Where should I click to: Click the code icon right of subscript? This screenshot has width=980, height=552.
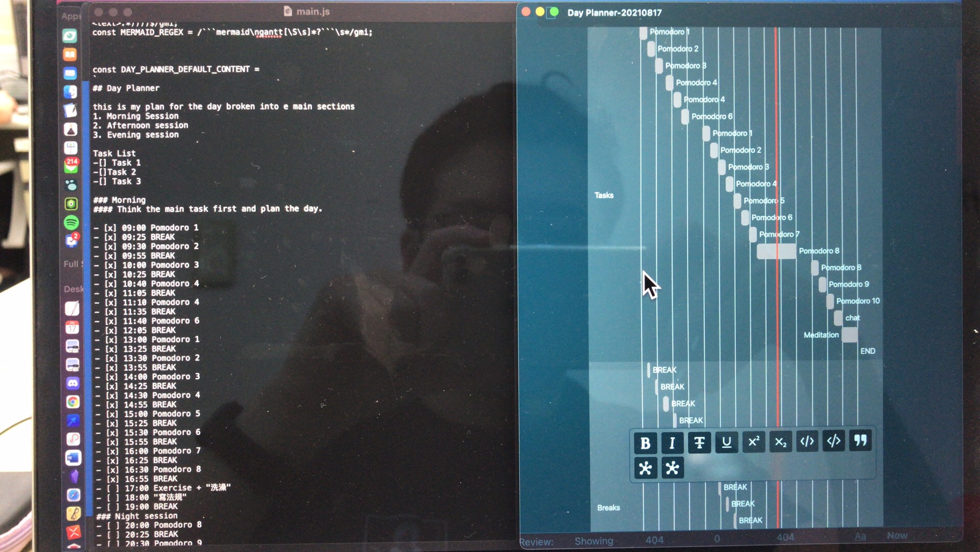click(x=807, y=441)
